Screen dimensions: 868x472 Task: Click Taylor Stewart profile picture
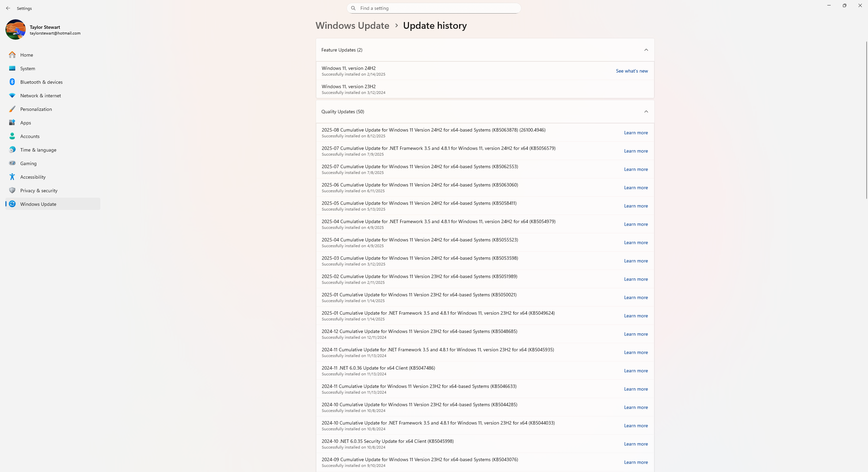point(16,29)
